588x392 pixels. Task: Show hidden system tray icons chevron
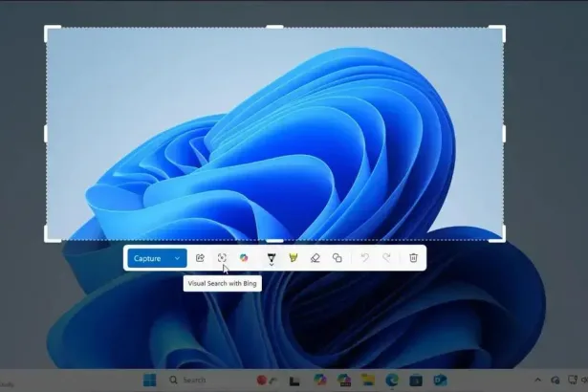[537, 381]
